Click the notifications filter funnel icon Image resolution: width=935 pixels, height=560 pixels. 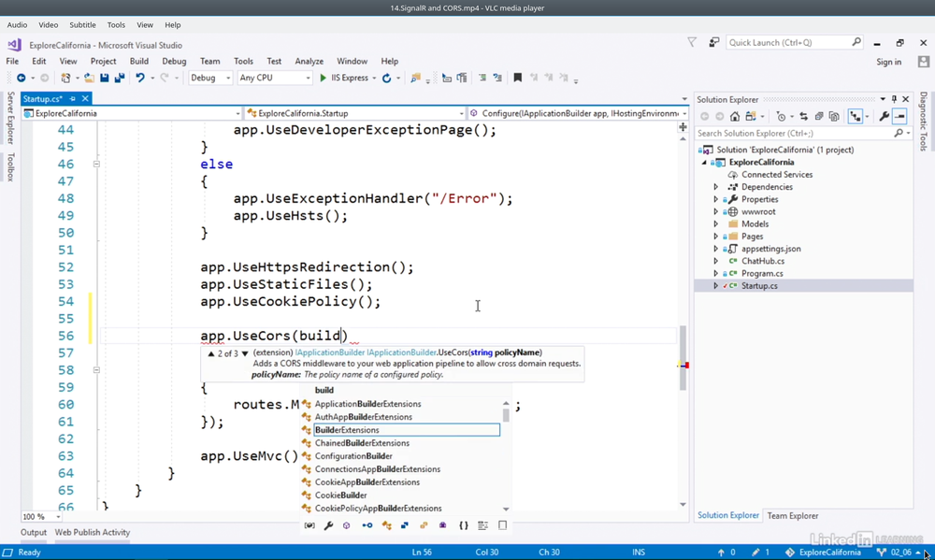[x=692, y=42]
